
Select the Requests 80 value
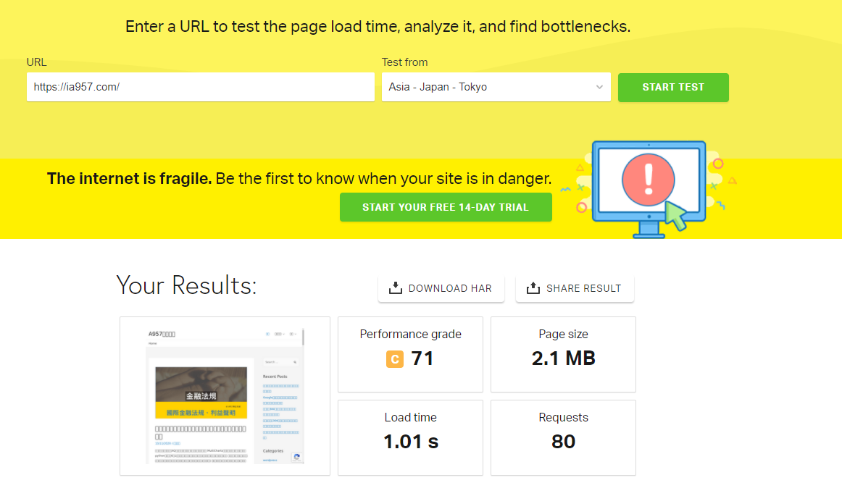point(563,442)
